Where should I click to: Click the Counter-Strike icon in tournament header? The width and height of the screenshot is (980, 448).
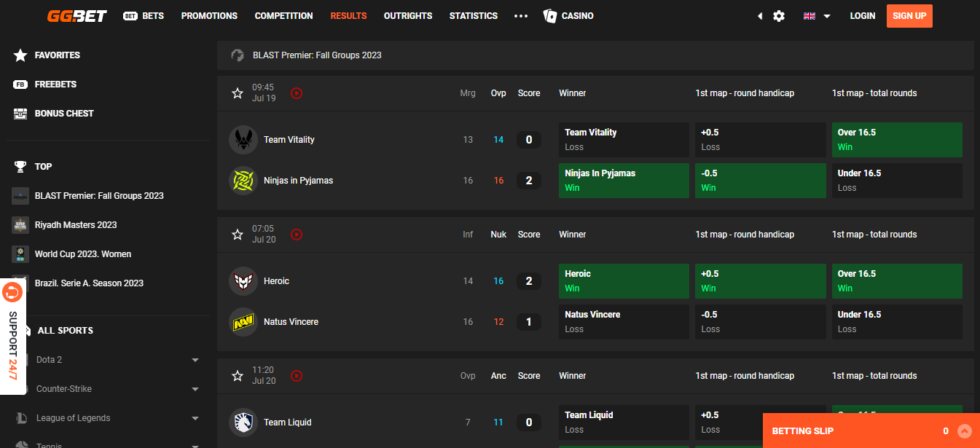[x=238, y=55]
